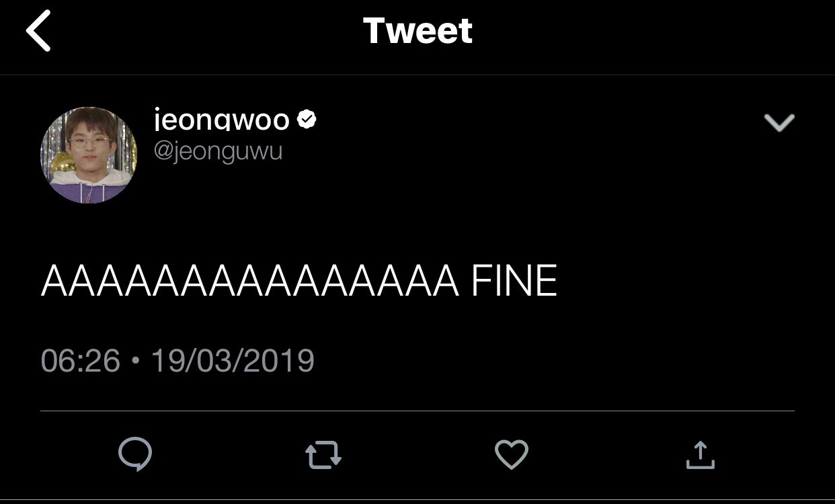The height and width of the screenshot is (504, 835).
Task: Open the tweet options chevron
Action: tap(779, 122)
